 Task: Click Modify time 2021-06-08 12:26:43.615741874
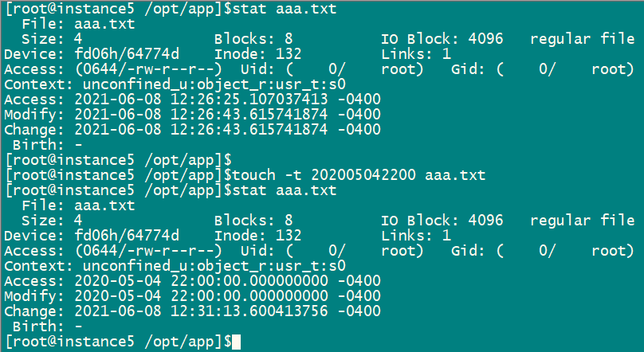click(201, 115)
